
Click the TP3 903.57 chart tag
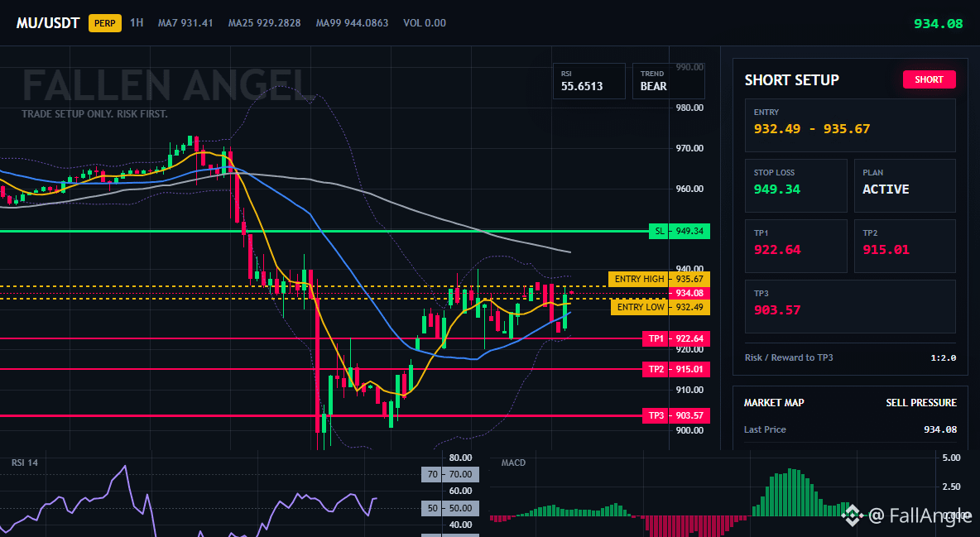675,415
